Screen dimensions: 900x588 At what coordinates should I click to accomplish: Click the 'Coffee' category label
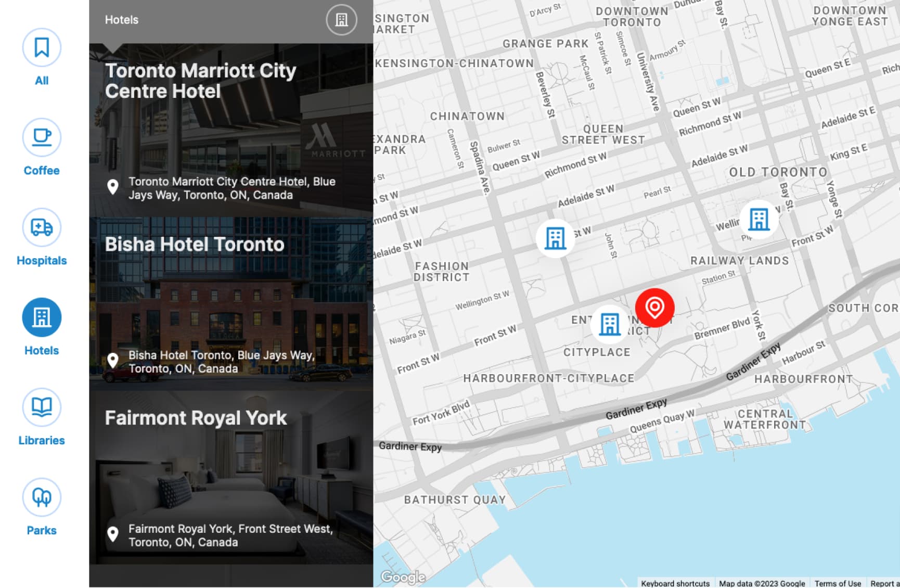point(42,171)
